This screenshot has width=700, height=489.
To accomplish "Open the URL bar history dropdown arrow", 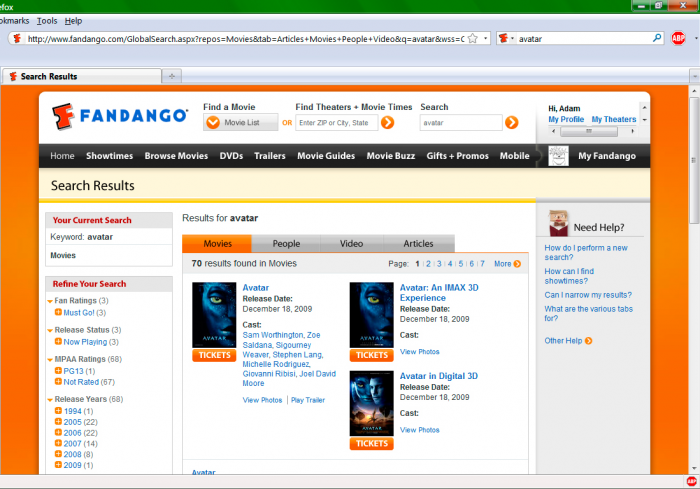I will 485,38.
